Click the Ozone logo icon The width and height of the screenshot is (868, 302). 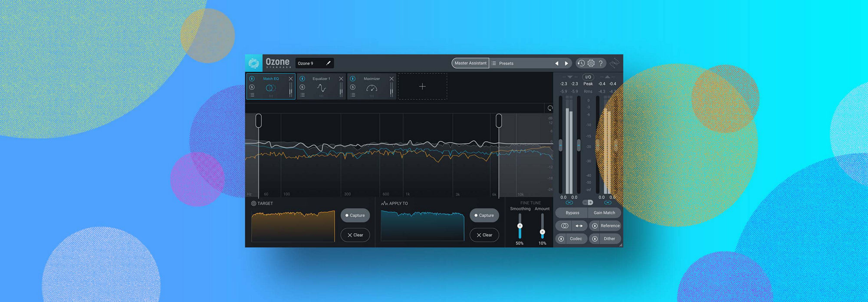254,63
